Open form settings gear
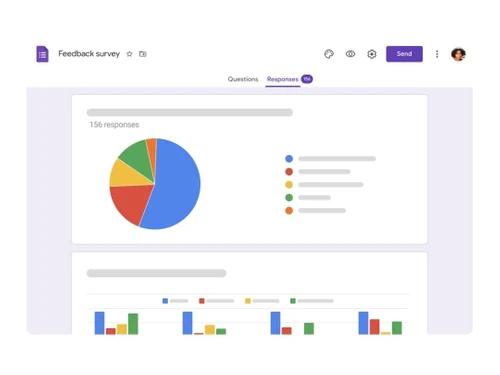 click(372, 54)
